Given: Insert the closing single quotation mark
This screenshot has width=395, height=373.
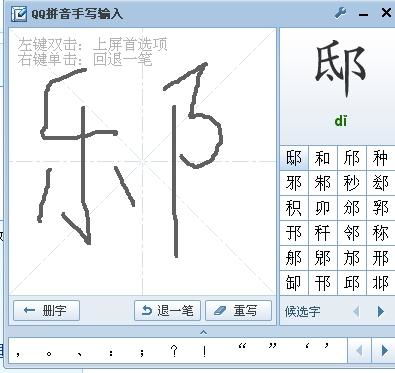Looking at the screenshot, I should [327, 346].
